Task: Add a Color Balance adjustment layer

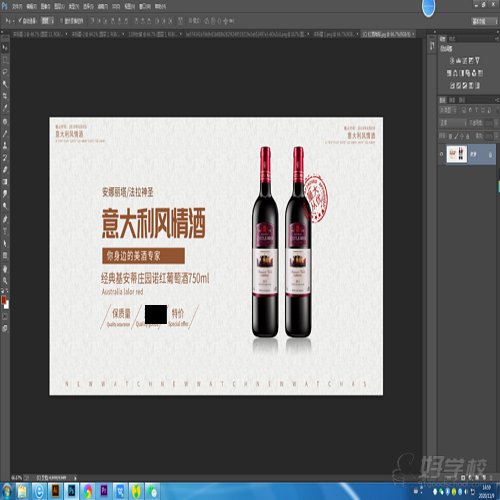Action: (x=455, y=73)
